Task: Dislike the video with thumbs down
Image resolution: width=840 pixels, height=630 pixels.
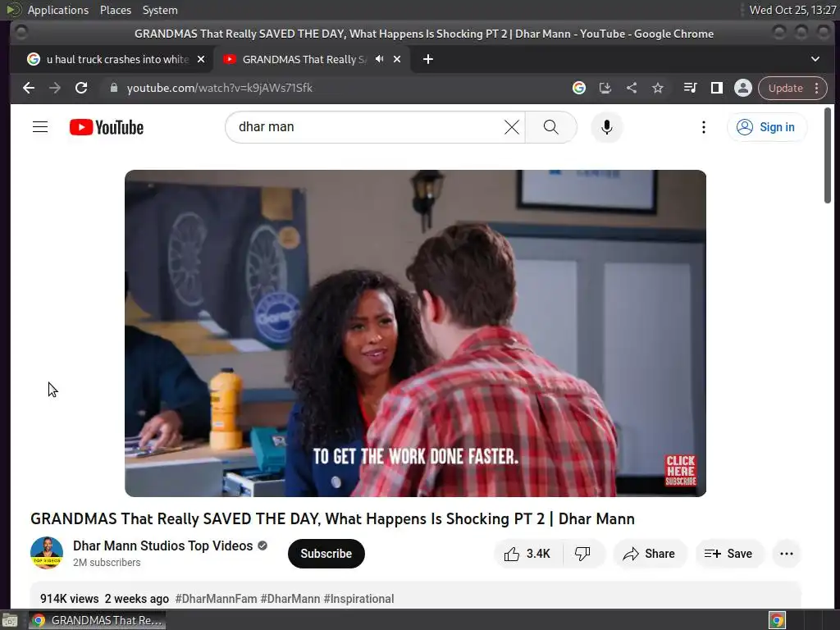Action: coord(582,554)
